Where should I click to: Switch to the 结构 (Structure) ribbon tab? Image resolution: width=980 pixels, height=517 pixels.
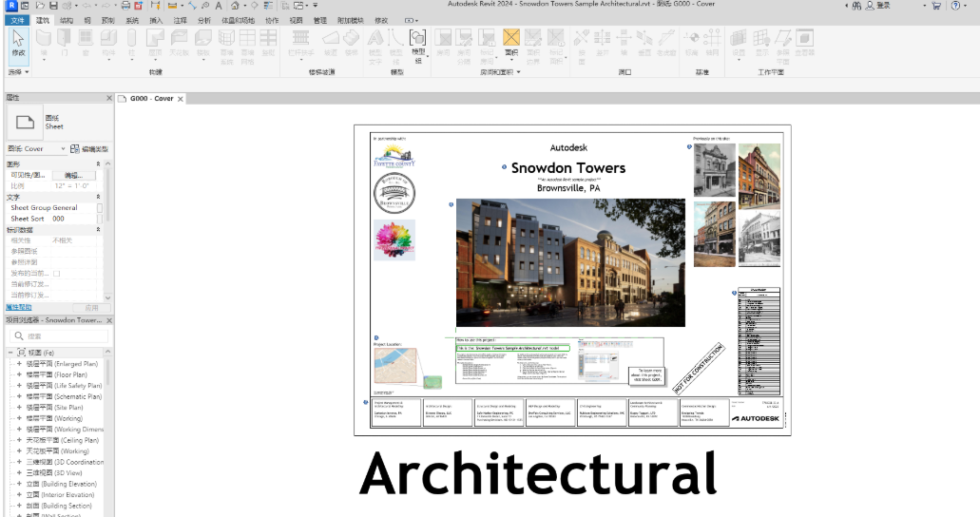coord(67,21)
